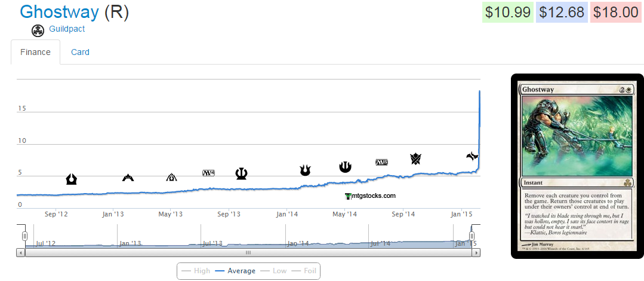Click the Gatecrash set icon on chart
This screenshot has width=644, height=281.
coord(128,178)
